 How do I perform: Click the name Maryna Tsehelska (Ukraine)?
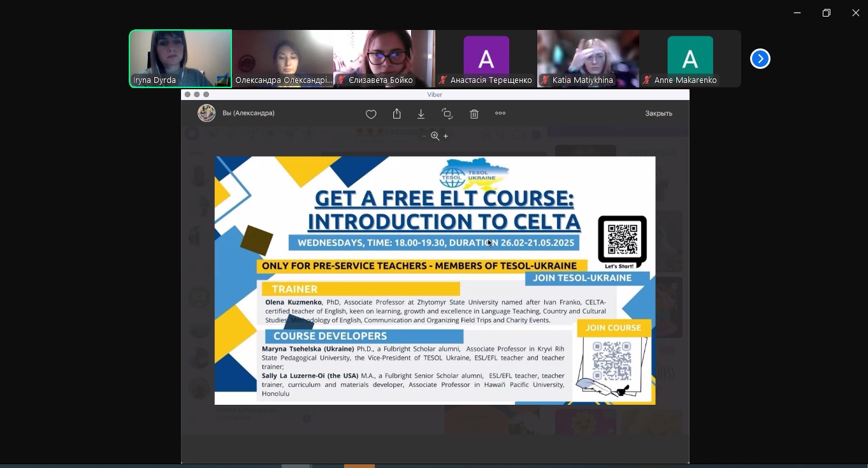coord(308,349)
